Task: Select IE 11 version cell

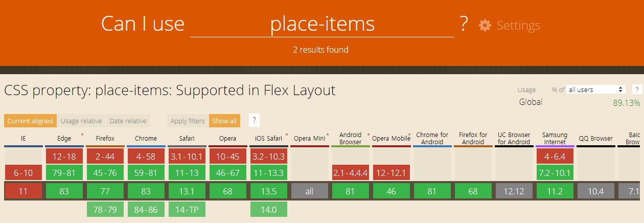Action: 23,191
